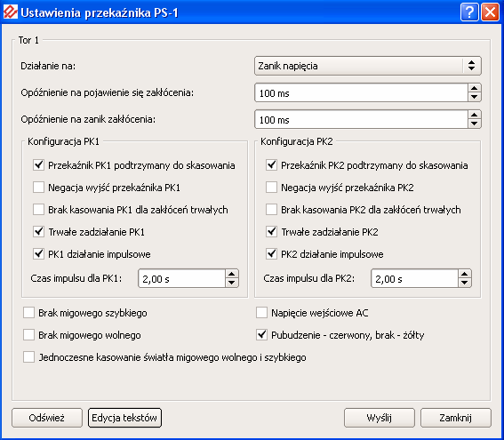
Task: Uncheck 'Trwałe zadziałanie PK1'
Action: coord(38,232)
